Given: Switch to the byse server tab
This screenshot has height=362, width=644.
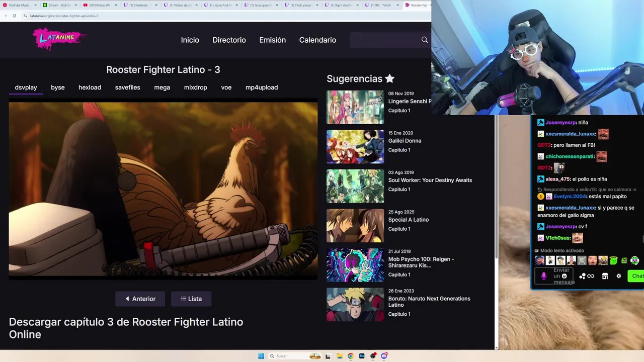Looking at the screenshot, I should (58, 87).
